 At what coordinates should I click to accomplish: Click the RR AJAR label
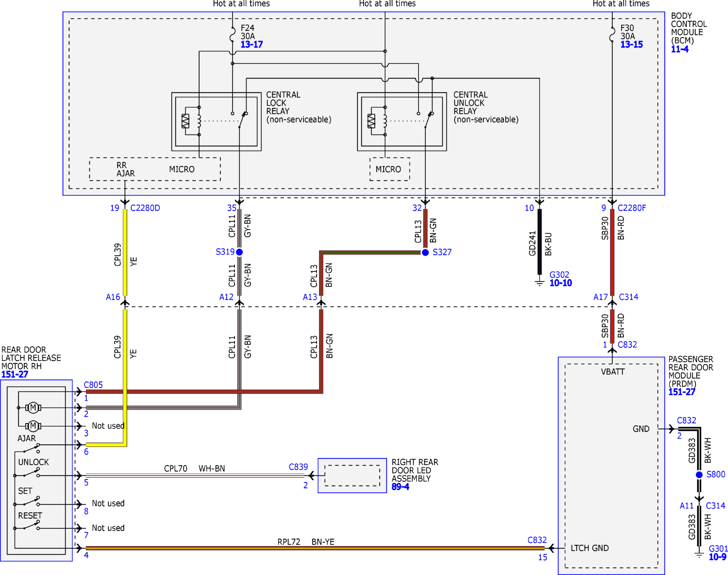[x=125, y=169]
